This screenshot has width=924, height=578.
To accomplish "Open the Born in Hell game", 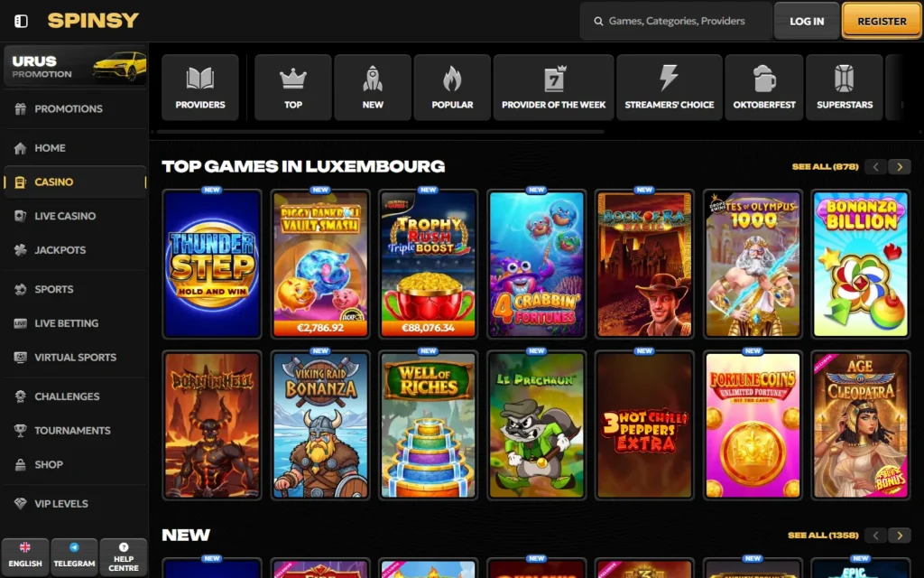I will click(212, 425).
